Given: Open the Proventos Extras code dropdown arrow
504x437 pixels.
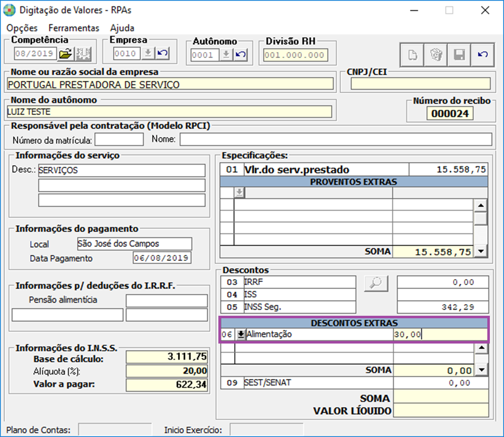Looking at the screenshot, I should pyautogui.click(x=240, y=192).
